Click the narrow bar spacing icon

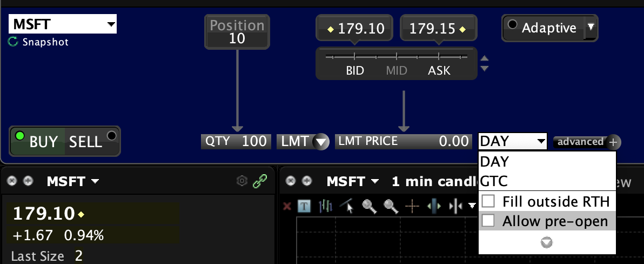pyautogui.click(x=456, y=206)
